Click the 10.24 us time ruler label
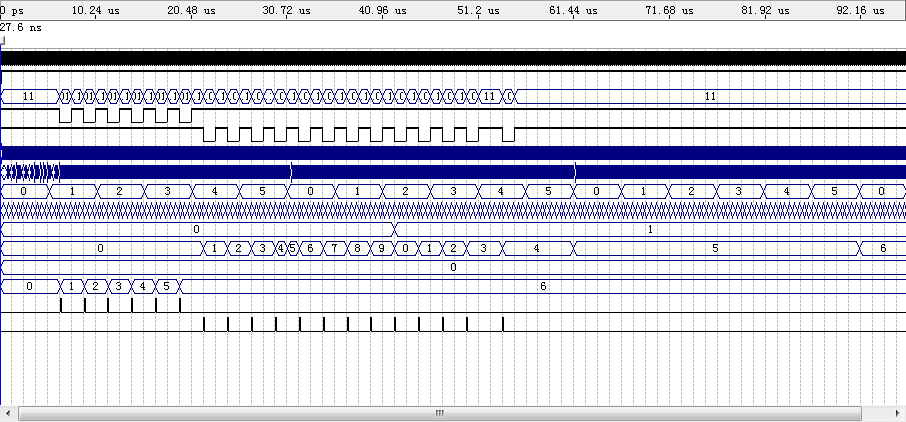 [95, 10]
